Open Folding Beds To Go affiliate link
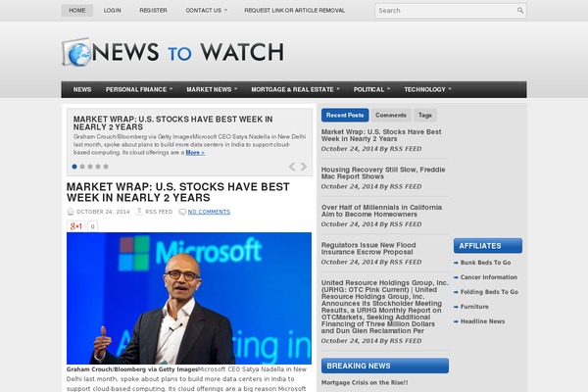This screenshot has height=392, width=588. pyautogui.click(x=489, y=292)
